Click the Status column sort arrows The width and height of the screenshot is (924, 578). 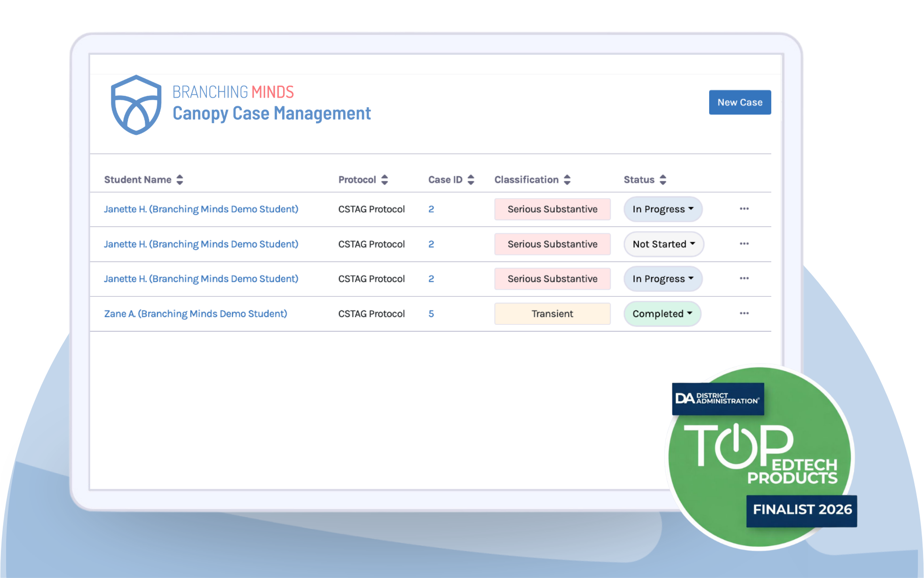click(x=663, y=180)
